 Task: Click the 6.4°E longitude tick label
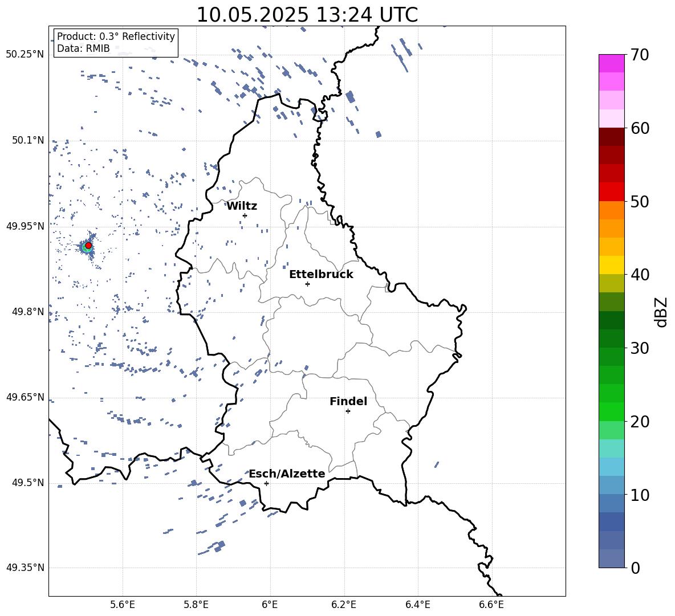pyautogui.click(x=417, y=605)
